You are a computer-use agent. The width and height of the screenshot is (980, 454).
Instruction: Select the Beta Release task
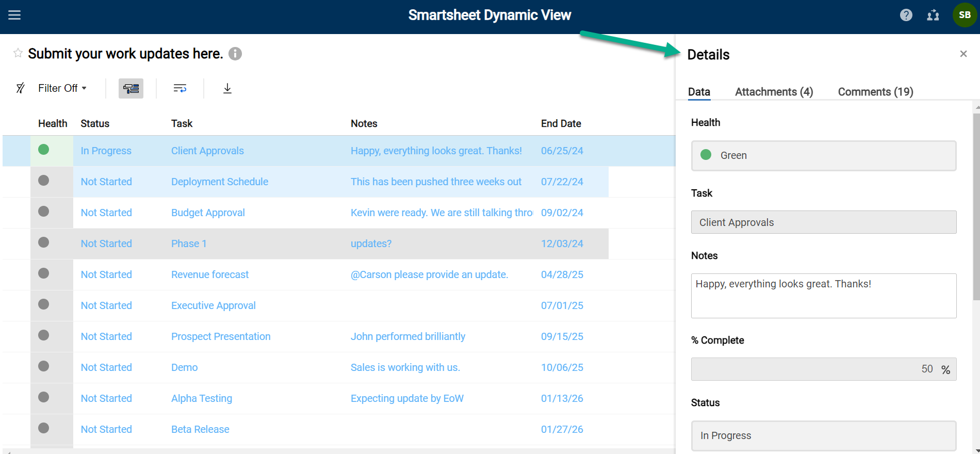[200, 429]
